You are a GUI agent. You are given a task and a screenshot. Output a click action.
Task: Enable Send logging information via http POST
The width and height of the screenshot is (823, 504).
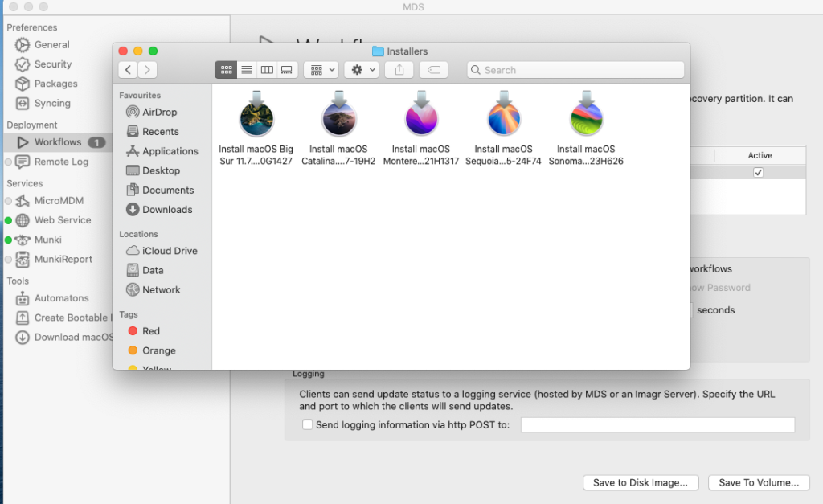(x=308, y=424)
